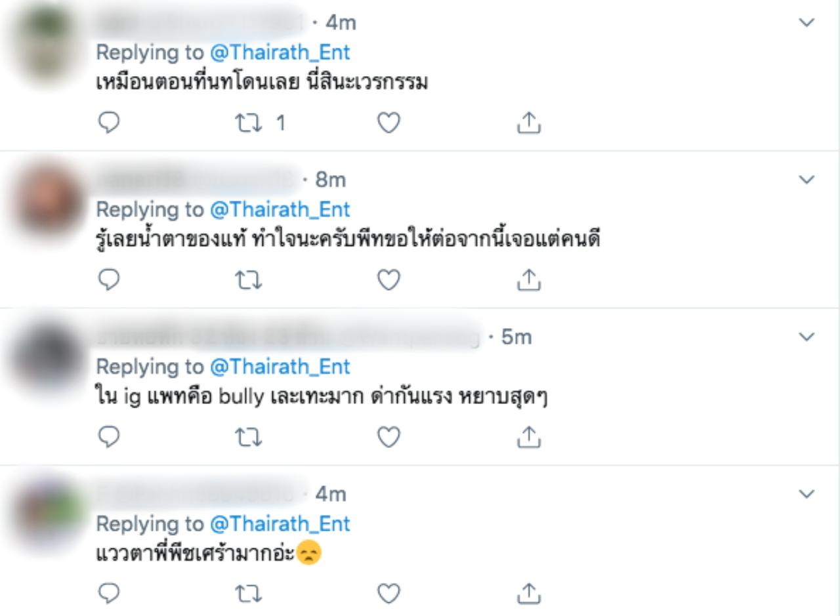Expand options chevron on the 8m tweet

[x=807, y=179]
